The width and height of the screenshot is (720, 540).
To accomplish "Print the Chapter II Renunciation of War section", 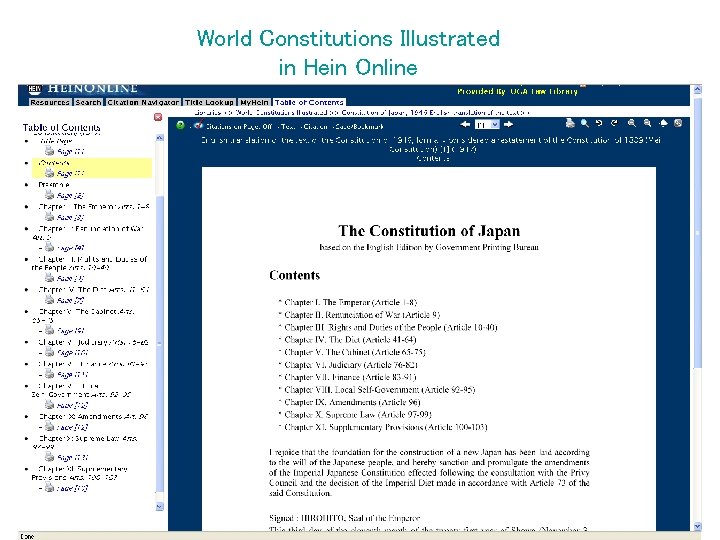I will click(49, 247).
